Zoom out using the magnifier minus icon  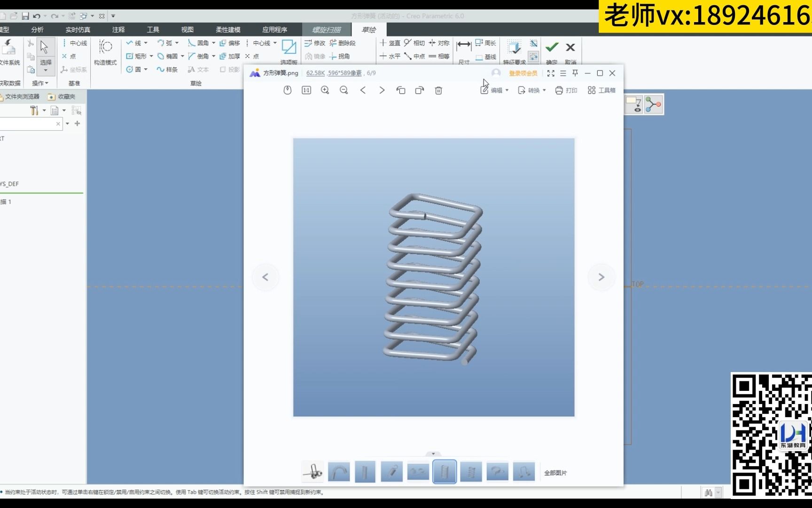click(x=344, y=90)
